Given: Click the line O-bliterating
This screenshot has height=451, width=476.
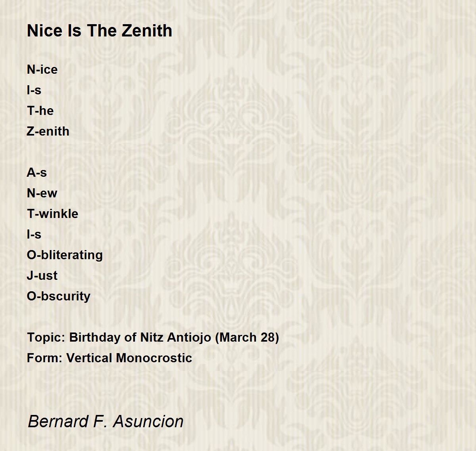Looking at the screenshot, I should pyautogui.click(x=65, y=255).
